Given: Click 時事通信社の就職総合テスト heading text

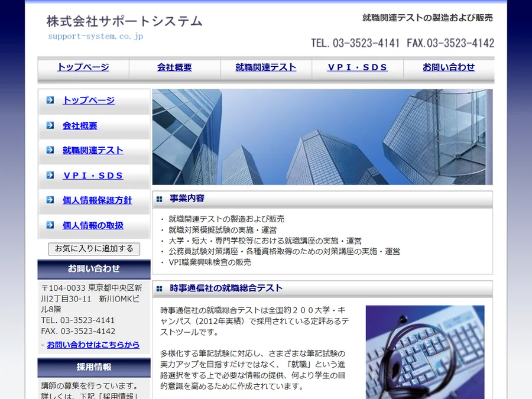Looking at the screenshot, I should point(226,288).
